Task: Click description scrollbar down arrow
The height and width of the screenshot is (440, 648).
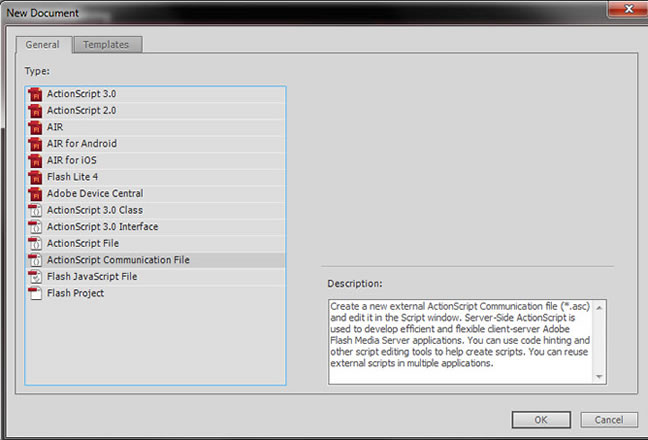Action: [x=599, y=377]
